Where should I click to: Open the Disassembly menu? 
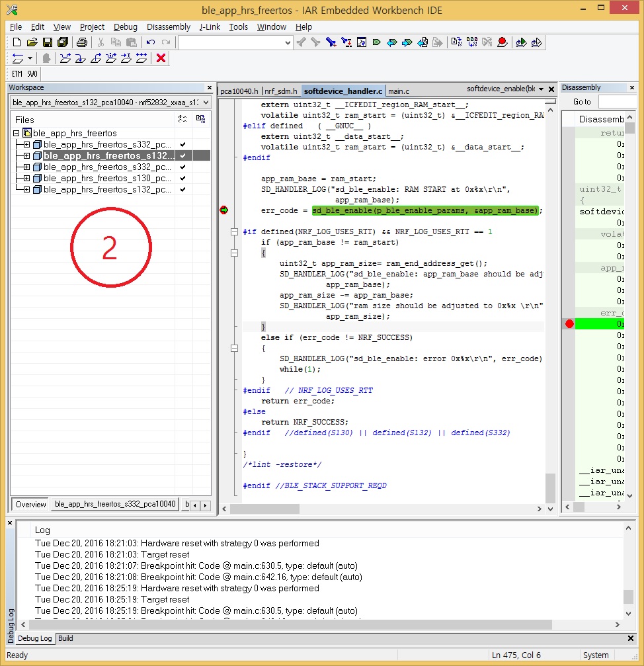pyautogui.click(x=169, y=26)
